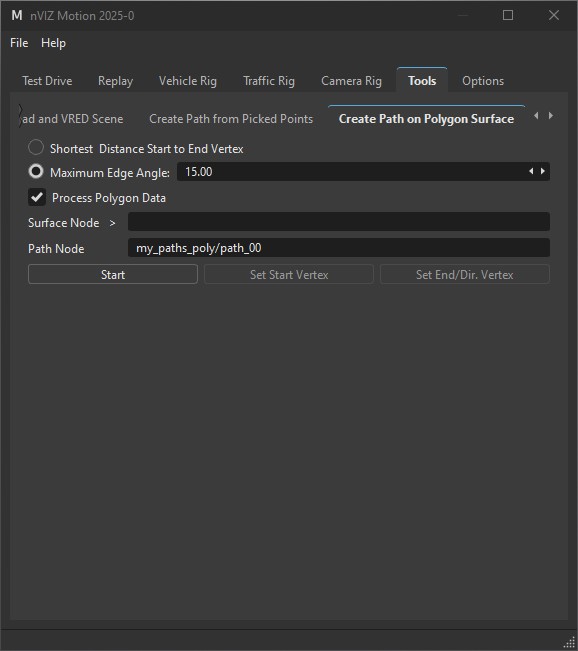Increase Maximum Edge Angle with right arrow

pyautogui.click(x=543, y=171)
